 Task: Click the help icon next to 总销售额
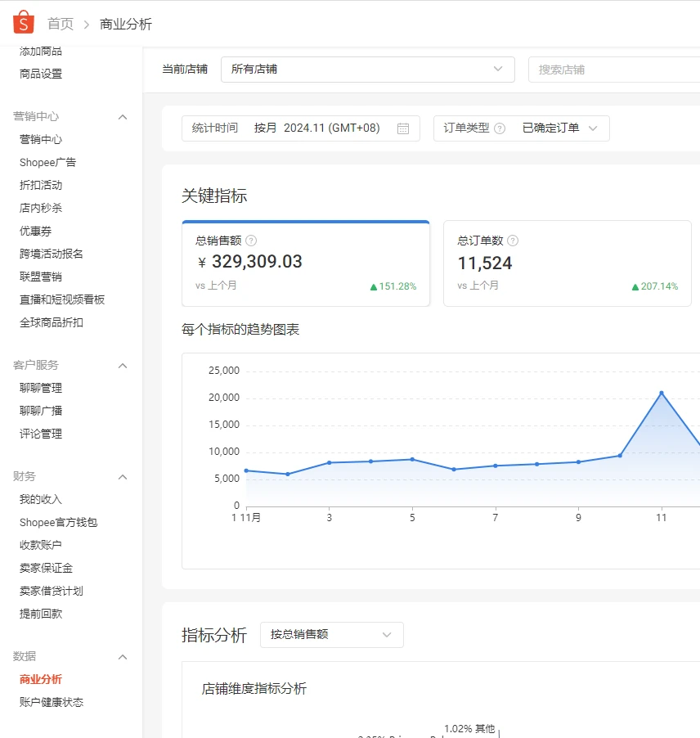253,241
